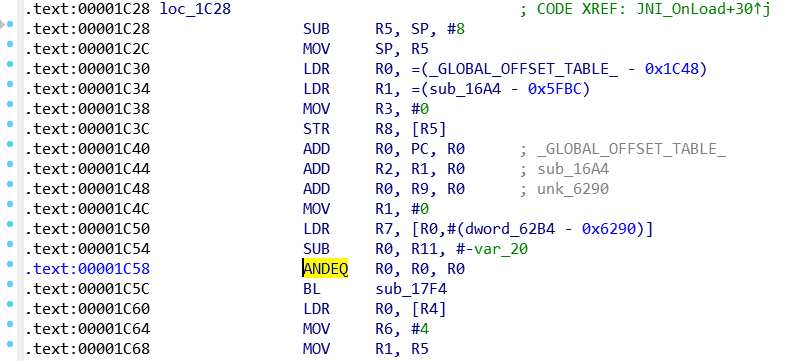Click operands R8, [R5]
The height and width of the screenshot is (361, 793).
tap(411, 129)
